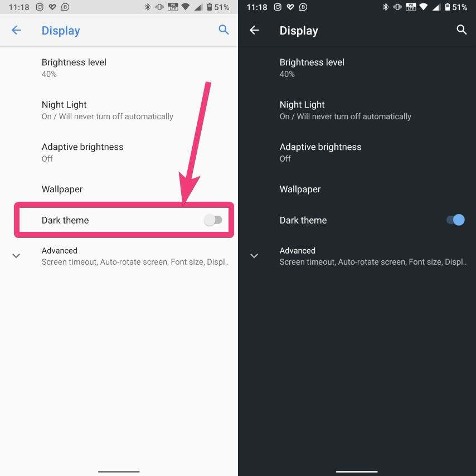
Task: Tap the back arrow on dark Display screen
Action: 254,30
